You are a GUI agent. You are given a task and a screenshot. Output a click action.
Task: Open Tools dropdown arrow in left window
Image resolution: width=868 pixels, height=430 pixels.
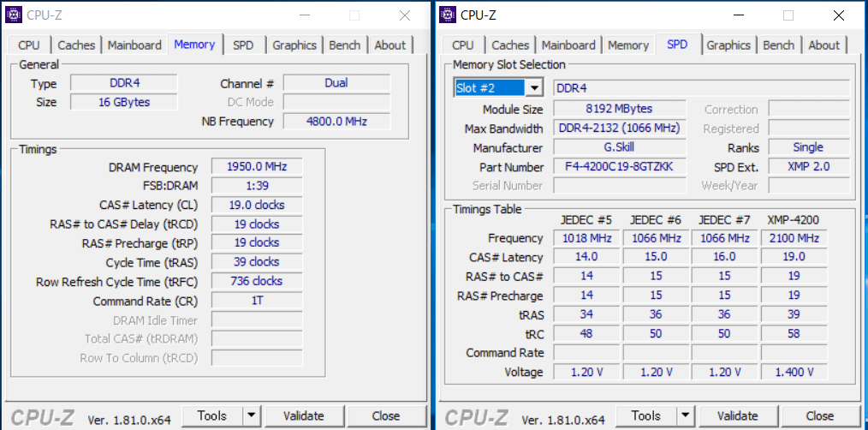[251, 415]
